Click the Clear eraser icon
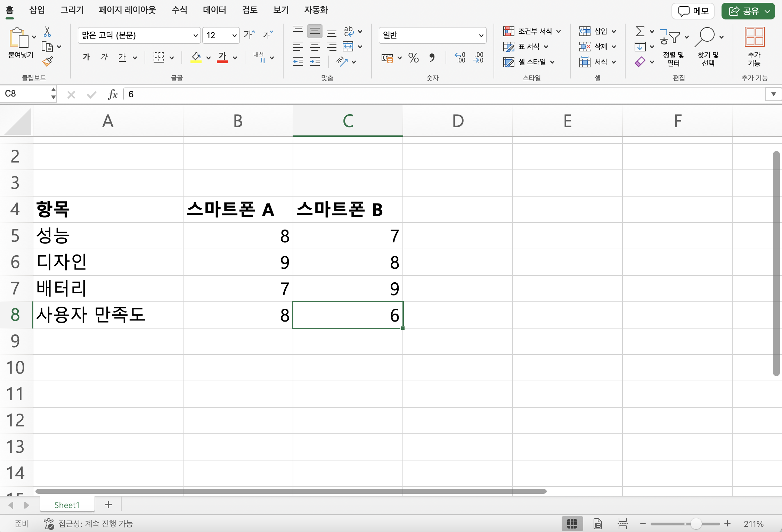 pyautogui.click(x=640, y=62)
